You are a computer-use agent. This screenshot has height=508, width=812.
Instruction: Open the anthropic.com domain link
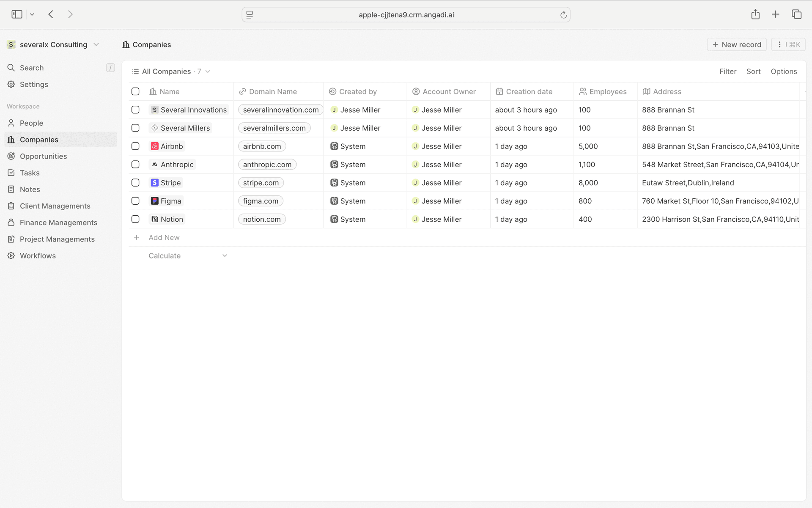(x=267, y=165)
